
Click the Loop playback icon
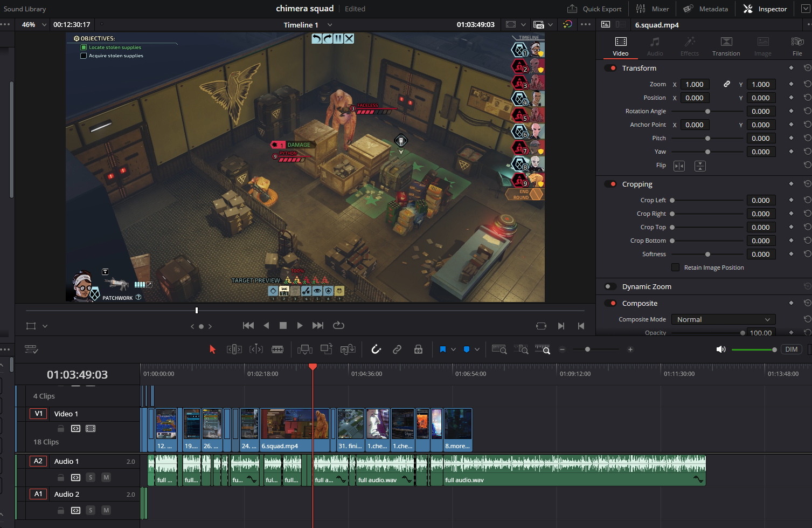(x=338, y=325)
